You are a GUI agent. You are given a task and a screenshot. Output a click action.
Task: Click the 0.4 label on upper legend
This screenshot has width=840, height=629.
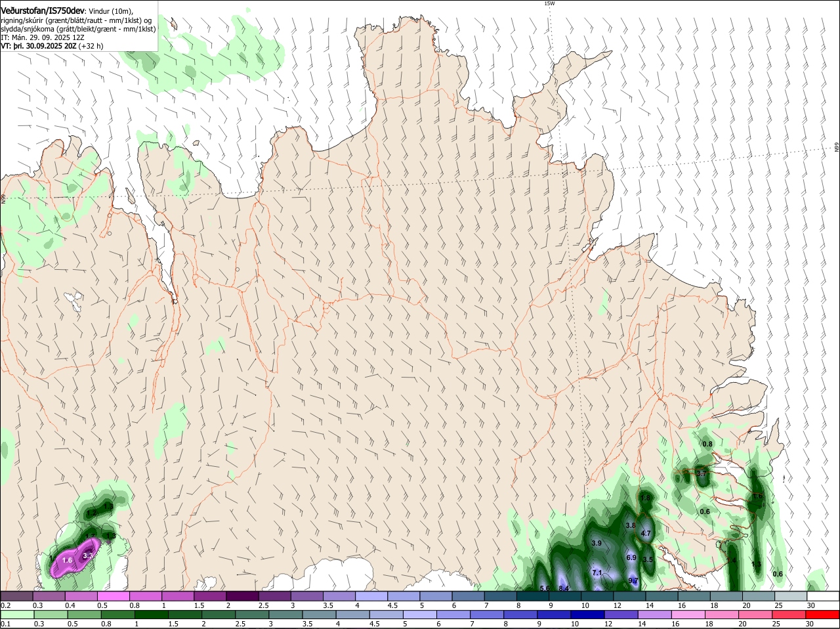[x=70, y=605]
